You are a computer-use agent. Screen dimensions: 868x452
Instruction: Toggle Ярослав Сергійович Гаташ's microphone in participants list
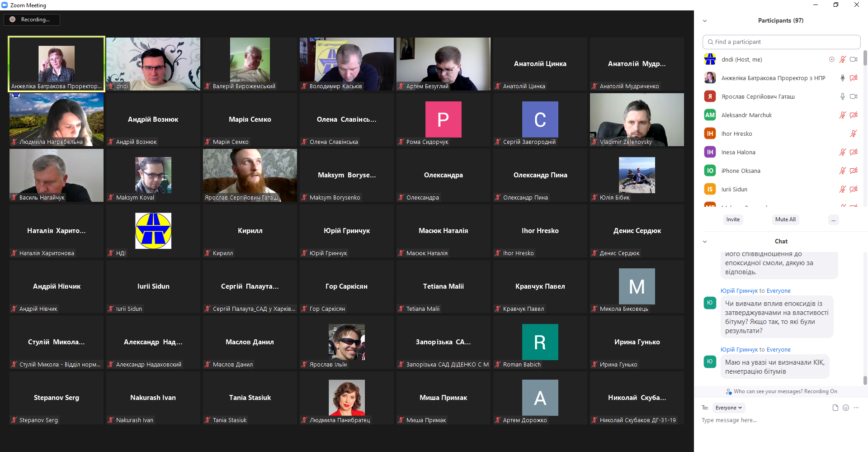[842, 96]
